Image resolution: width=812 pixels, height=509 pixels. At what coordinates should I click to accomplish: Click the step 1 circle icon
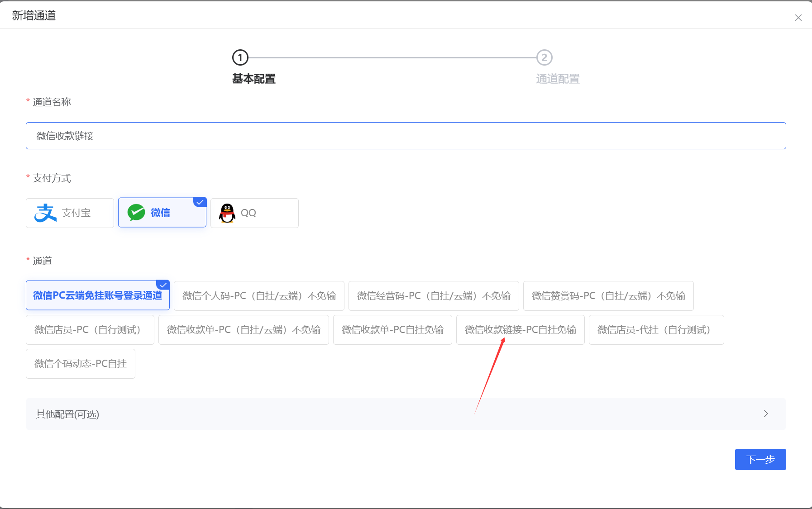(x=240, y=57)
